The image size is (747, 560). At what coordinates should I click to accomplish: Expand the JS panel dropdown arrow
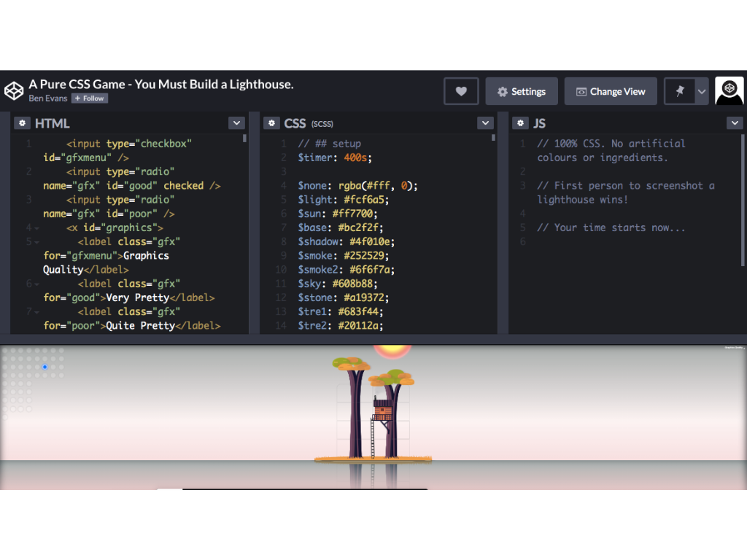click(735, 123)
